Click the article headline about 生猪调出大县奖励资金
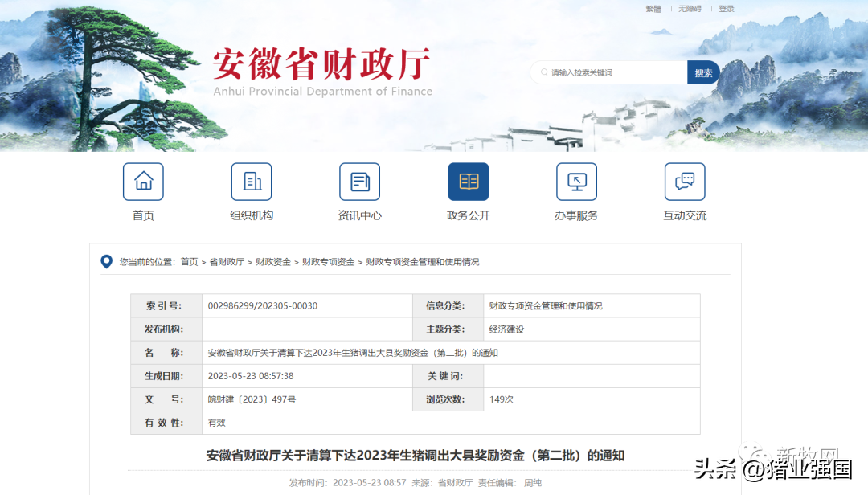 pos(416,456)
